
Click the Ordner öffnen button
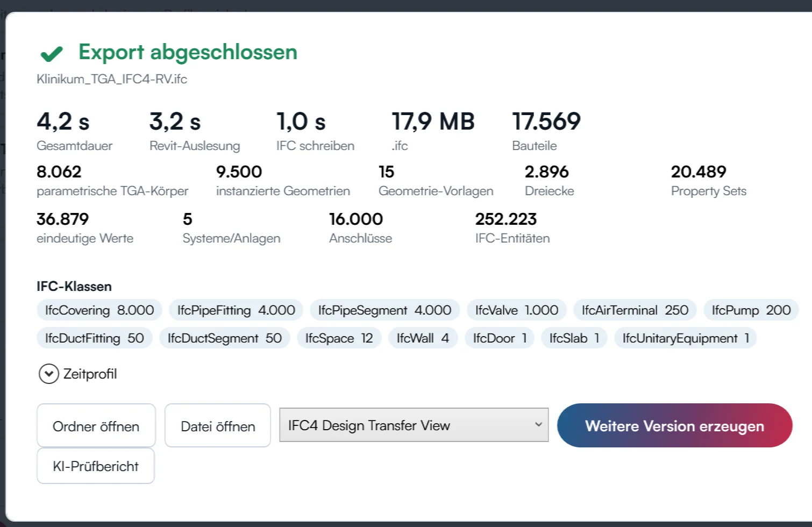click(96, 426)
